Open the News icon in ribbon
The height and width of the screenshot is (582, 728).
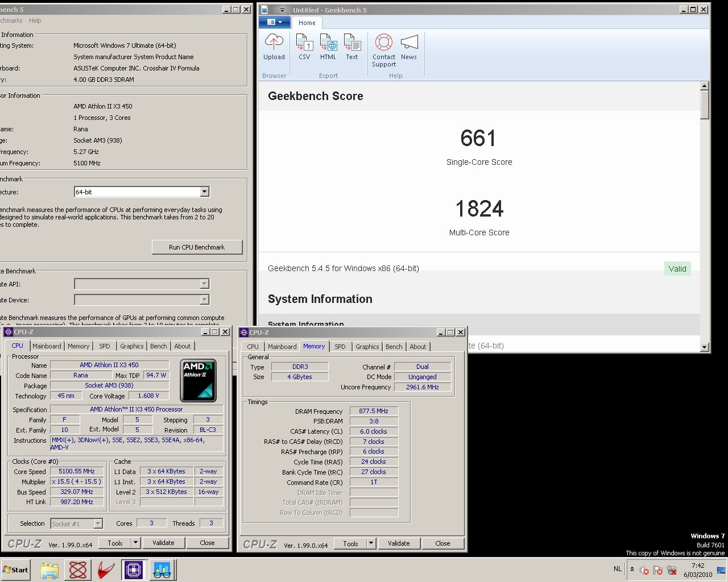[x=409, y=47]
